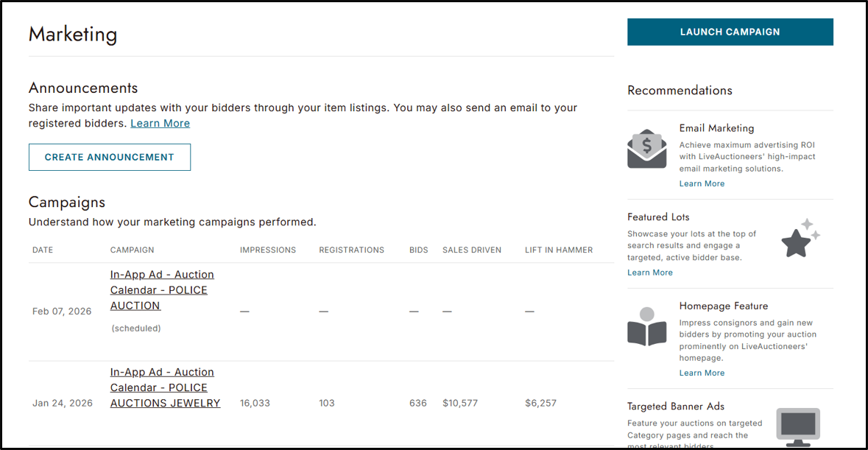The width and height of the screenshot is (868, 450).
Task: Select the Featured Lots heading
Action: (658, 217)
